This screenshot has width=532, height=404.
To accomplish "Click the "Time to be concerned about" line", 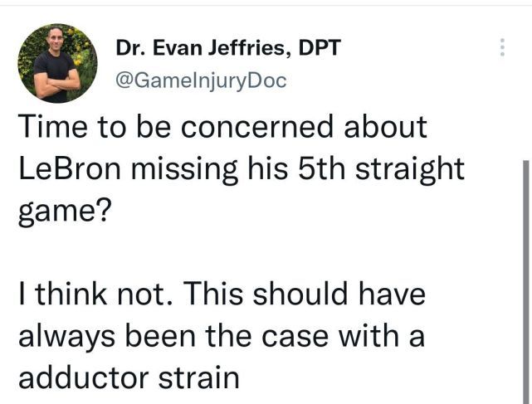I will pyautogui.click(x=222, y=127).
